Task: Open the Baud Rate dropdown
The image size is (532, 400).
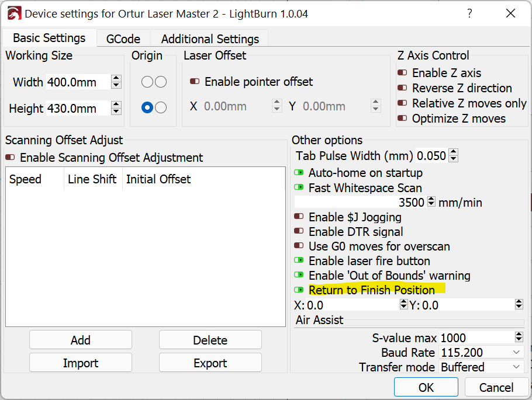Action: tap(481, 353)
